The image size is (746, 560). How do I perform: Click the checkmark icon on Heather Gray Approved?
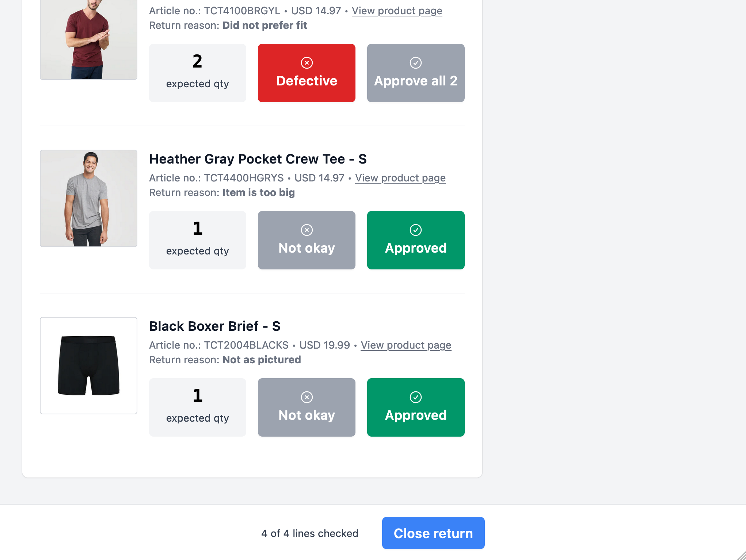pyautogui.click(x=415, y=230)
